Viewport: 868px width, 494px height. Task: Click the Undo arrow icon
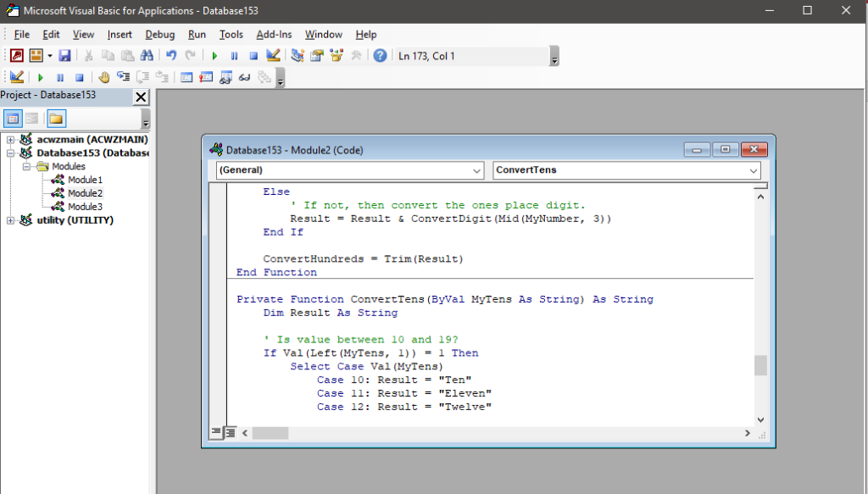pos(171,55)
